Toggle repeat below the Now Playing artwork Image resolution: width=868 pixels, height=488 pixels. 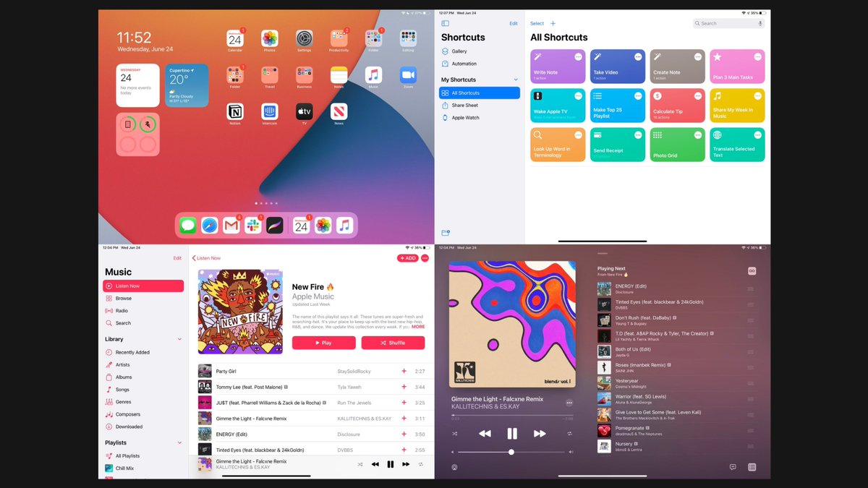(570, 434)
